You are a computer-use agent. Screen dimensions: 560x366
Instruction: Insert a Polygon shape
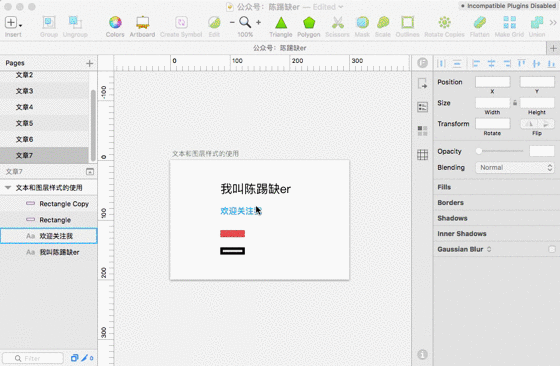click(x=309, y=23)
